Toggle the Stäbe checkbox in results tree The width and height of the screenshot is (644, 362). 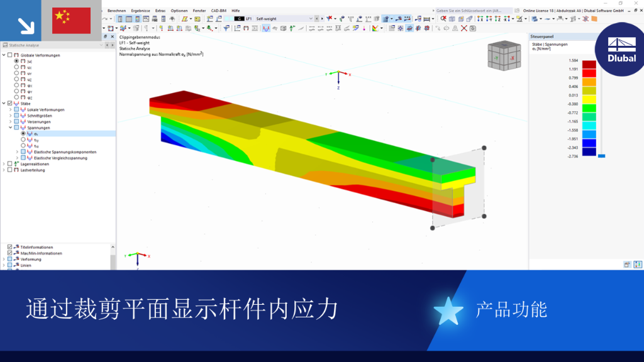(x=10, y=104)
